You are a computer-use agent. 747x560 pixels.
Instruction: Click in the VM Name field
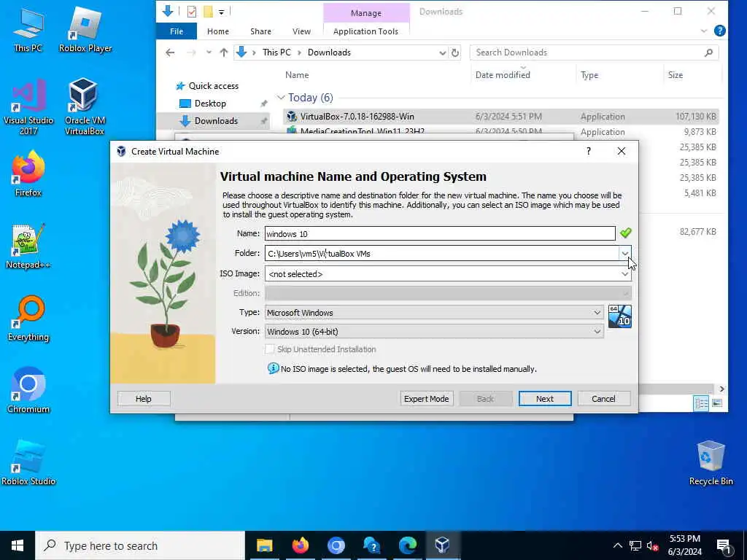(x=440, y=233)
